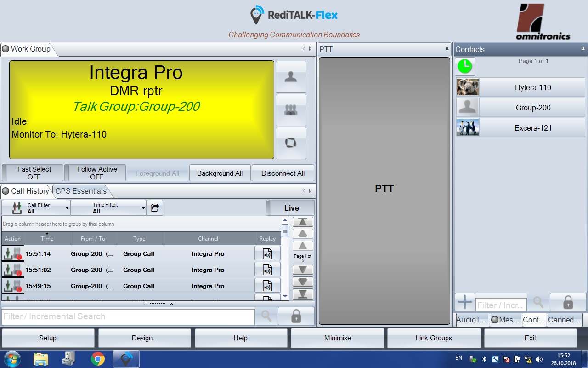
Task: Replay audio for the 15:51:14 call
Action: coord(267,253)
